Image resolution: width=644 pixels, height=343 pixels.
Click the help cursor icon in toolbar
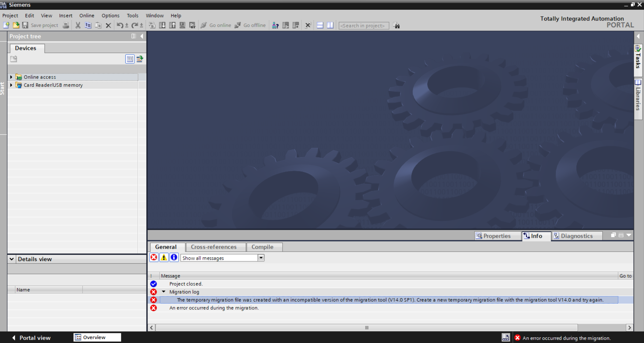pos(275,25)
